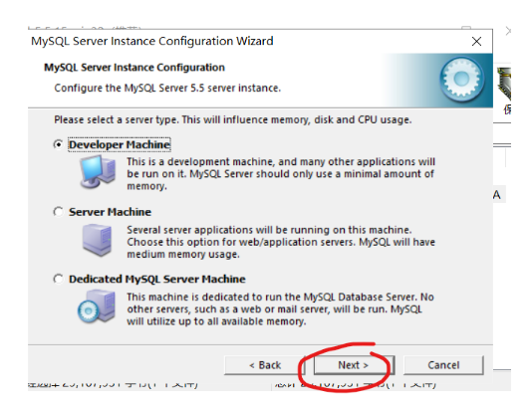Click the 'Please select a server type' instruction
The image size is (532, 409).
(x=233, y=119)
